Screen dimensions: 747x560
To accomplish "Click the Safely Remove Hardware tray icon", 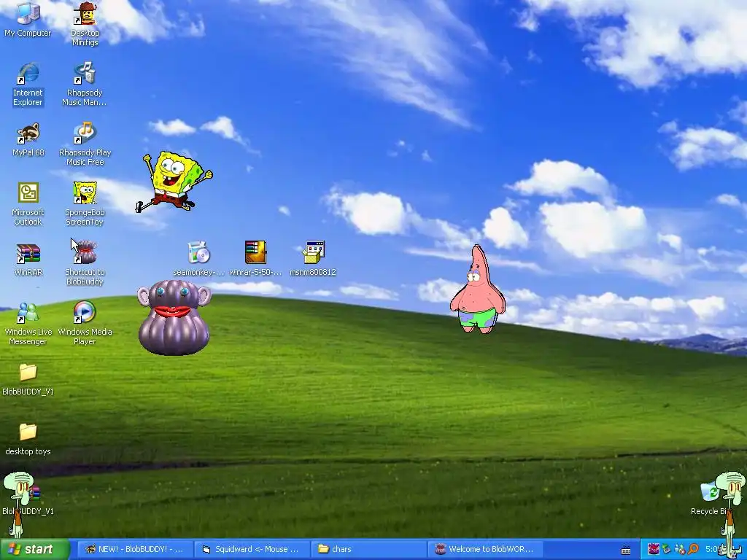I will click(667, 549).
